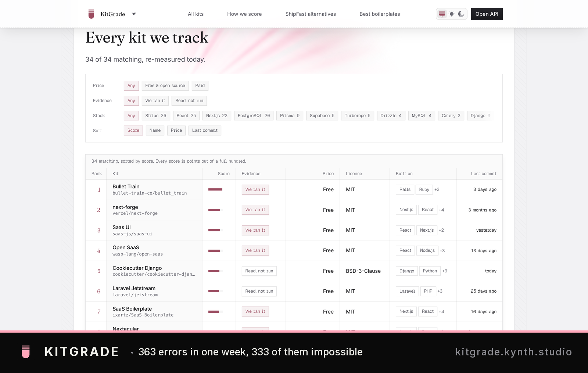Image resolution: width=588 pixels, height=373 pixels.
Task: Expand +4 more tags for SaaS Boilerplate
Action: [441, 312]
